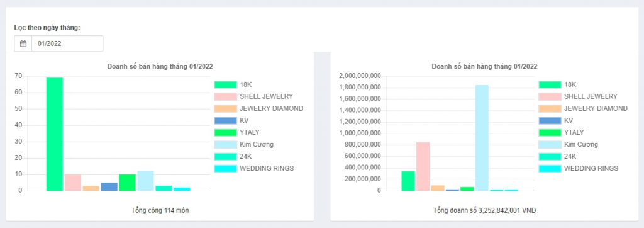This screenshot has width=644, height=228.
Task: Toggle WEDDING RINGS in left chart legend
Action: [x=254, y=168]
